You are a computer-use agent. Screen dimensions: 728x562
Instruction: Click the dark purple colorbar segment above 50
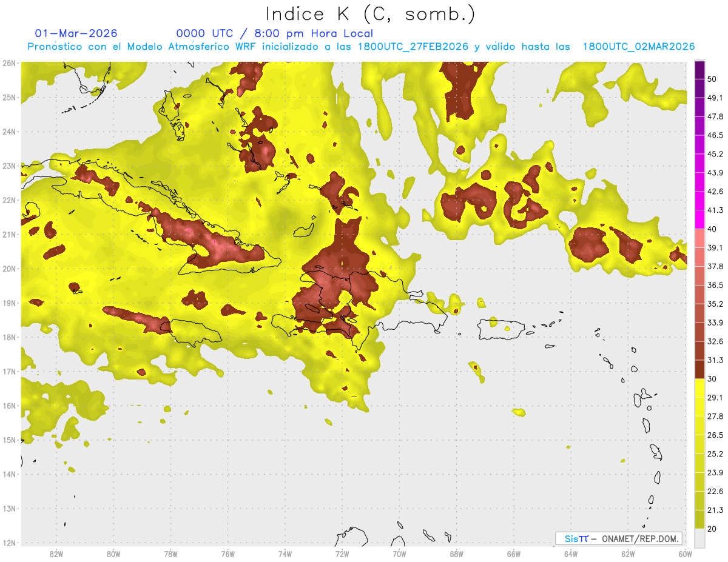[x=700, y=69]
